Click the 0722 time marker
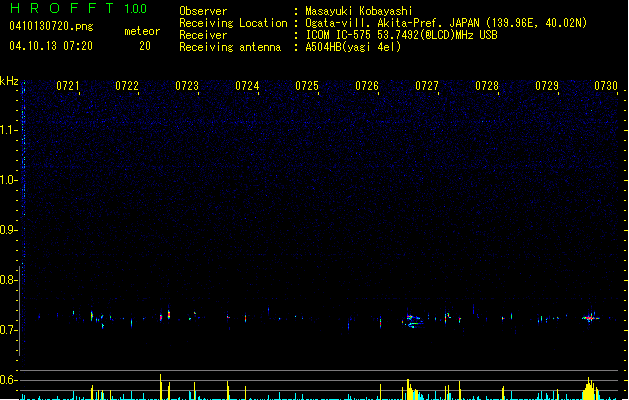The width and height of the screenshot is (629, 400). coord(127,86)
